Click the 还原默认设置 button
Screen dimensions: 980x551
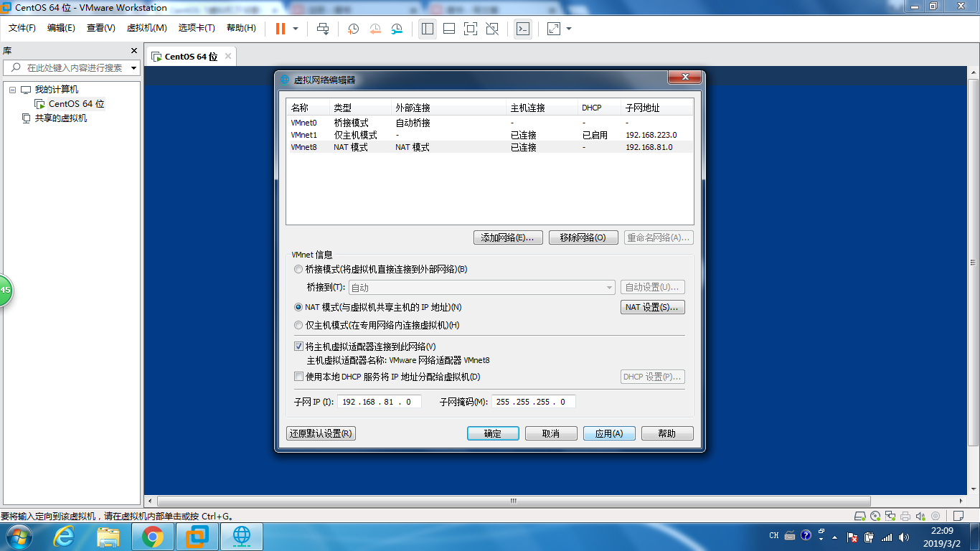click(x=320, y=433)
